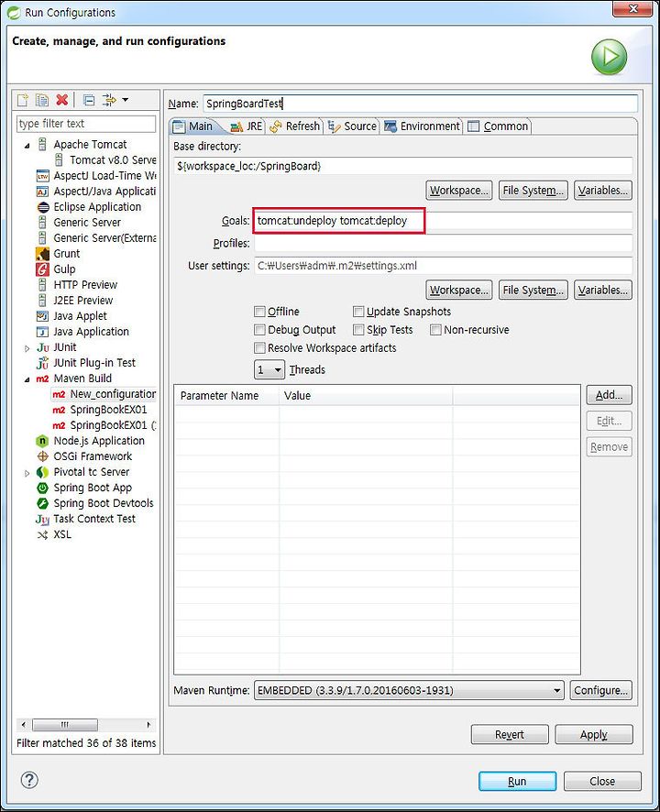Click the Profiles input field
This screenshot has height=812, width=660.
(443, 244)
